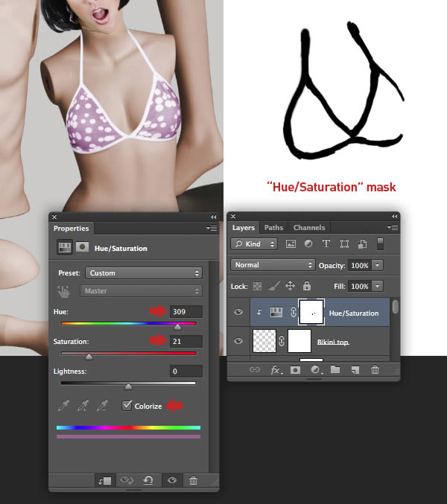Click the Hue/Saturation adjustment icon in Properties
The height and width of the screenshot is (504, 447).
[64, 247]
